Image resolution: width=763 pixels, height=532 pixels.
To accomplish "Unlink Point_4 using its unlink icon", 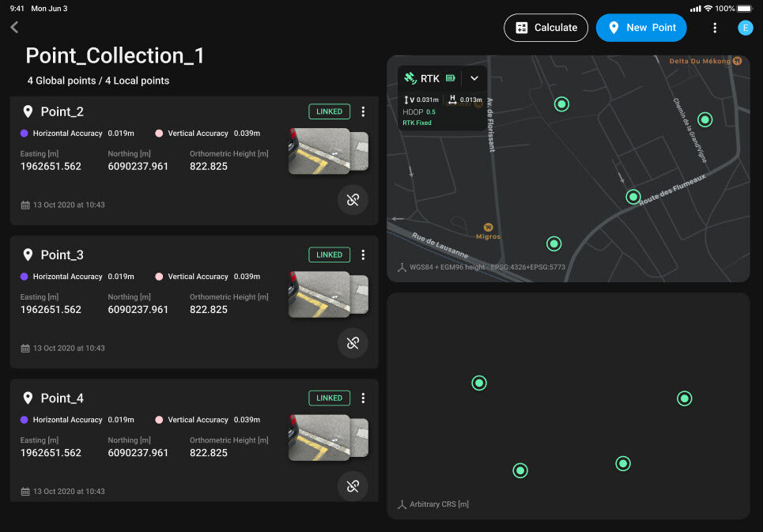I will tap(353, 486).
